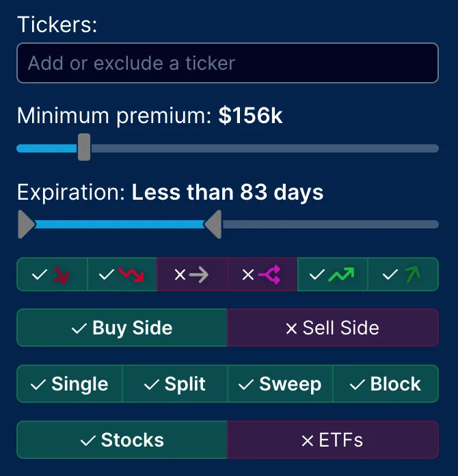Disable the Buy Side filter
This screenshot has width=458, height=476.
point(122,328)
